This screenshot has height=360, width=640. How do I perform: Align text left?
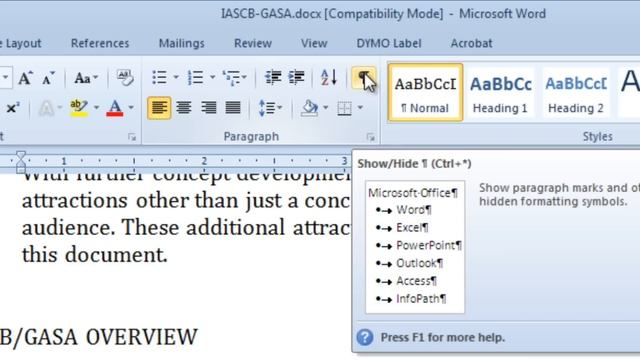click(x=159, y=108)
